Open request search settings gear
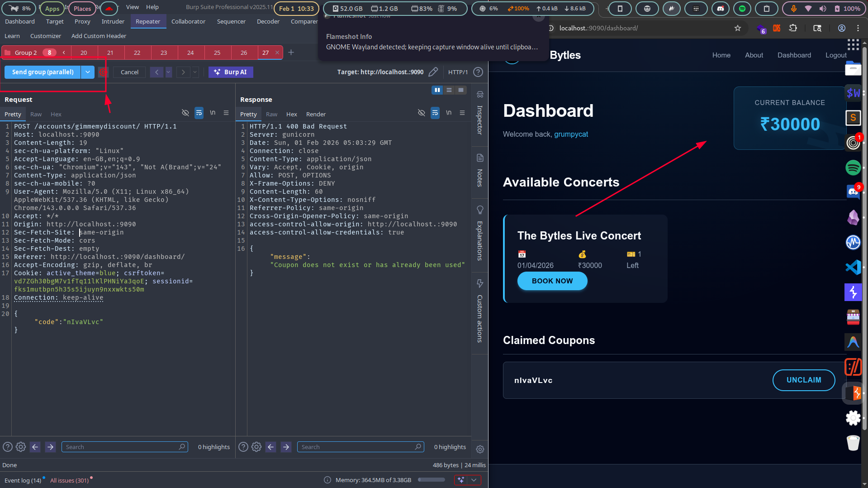The height and width of the screenshot is (488, 868). (x=21, y=447)
